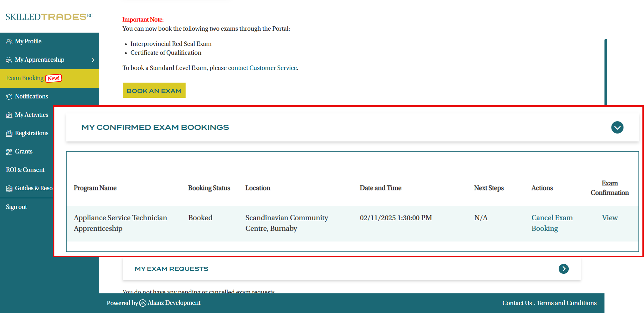Collapse My Confirmed Exam Bookings section

(617, 128)
